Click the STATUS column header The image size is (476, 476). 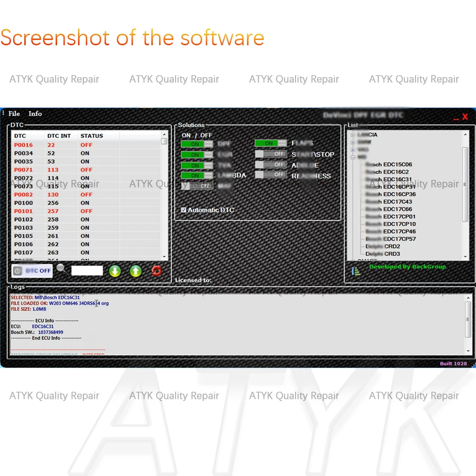point(99,136)
